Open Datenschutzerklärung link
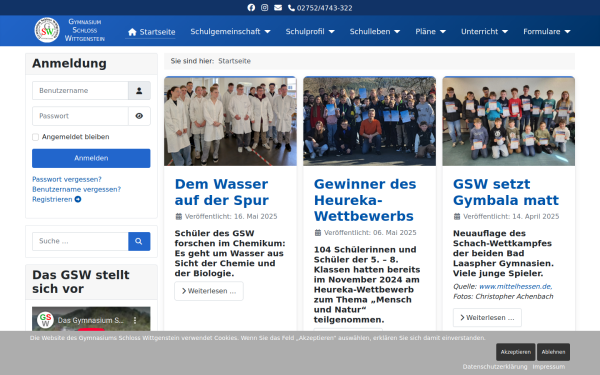600x375 pixels. [495, 367]
